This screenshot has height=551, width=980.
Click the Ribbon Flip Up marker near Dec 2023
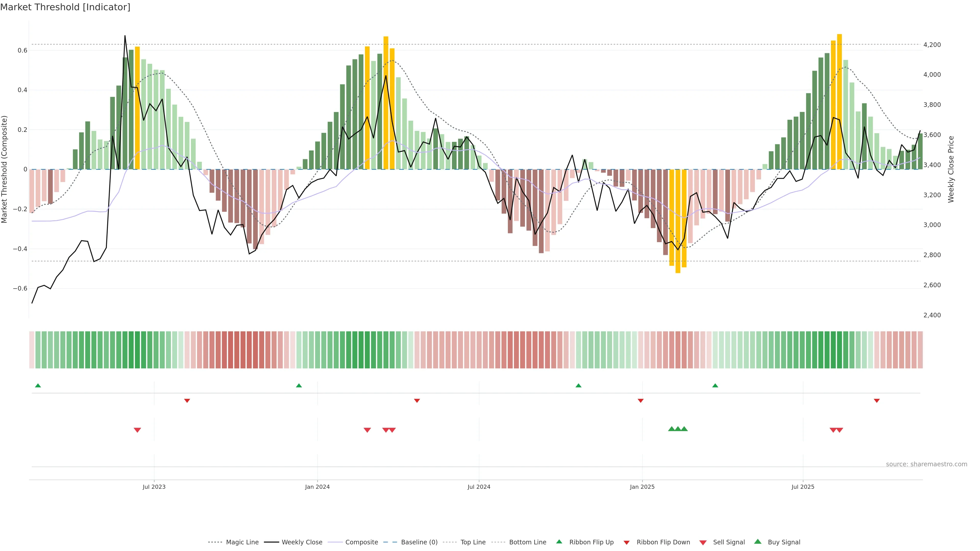point(299,386)
